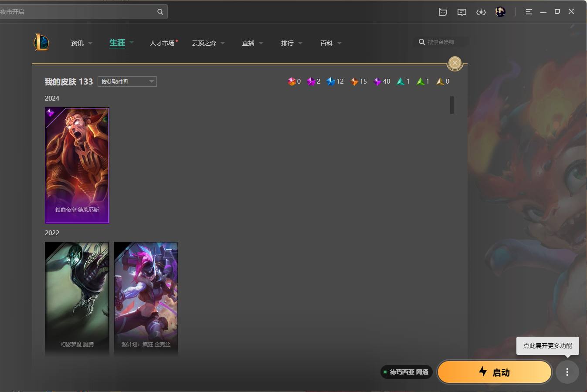Viewport: 587px width, 392px height.
Task: Open the cat-face folder icon in the title bar
Action: (443, 12)
